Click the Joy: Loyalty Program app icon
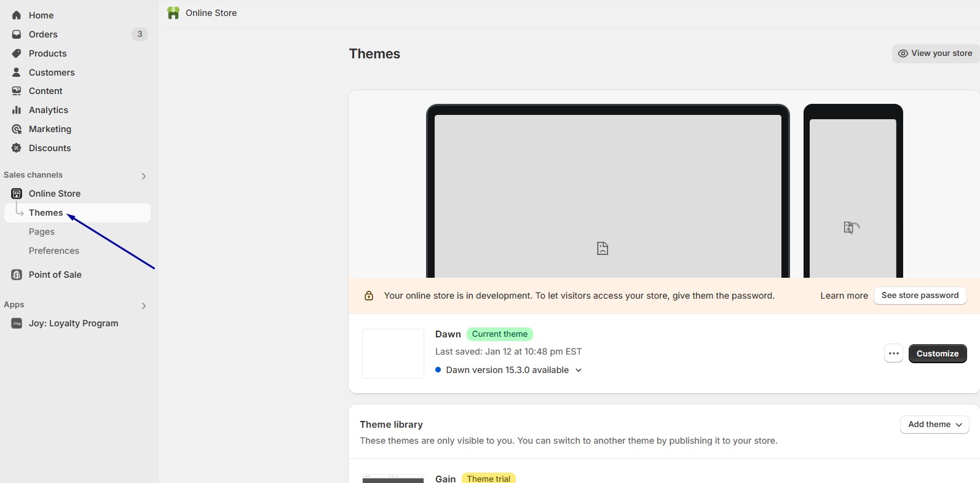980x483 pixels. point(17,323)
